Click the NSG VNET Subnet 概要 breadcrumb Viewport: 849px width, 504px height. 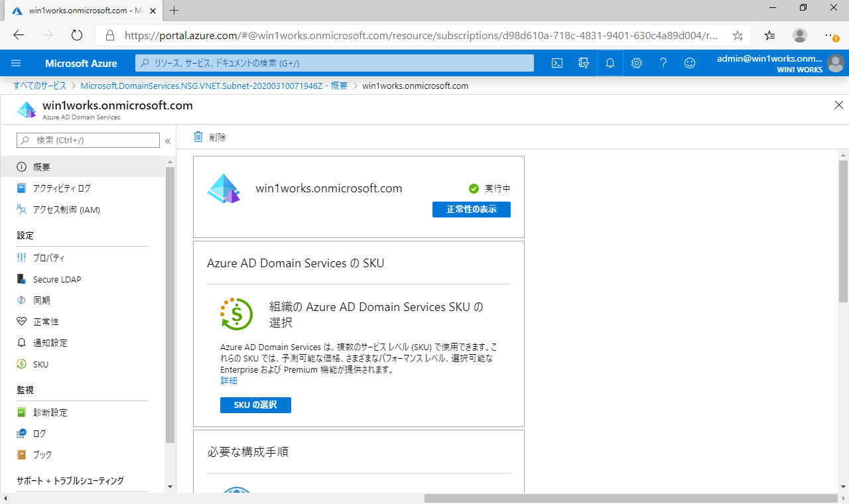(214, 86)
